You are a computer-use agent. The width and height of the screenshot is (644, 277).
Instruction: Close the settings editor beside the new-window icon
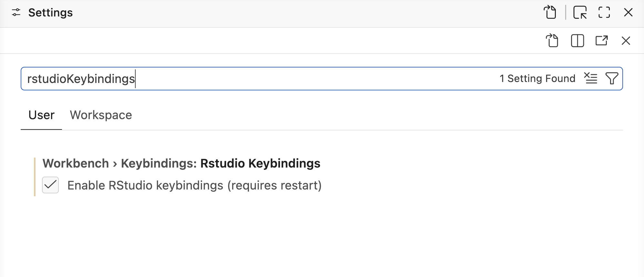point(626,41)
